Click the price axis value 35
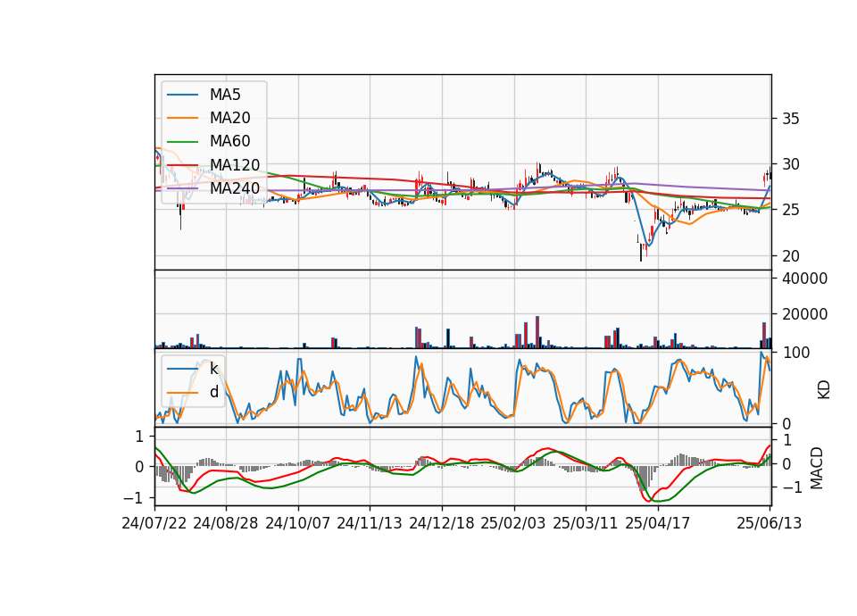 click(790, 119)
